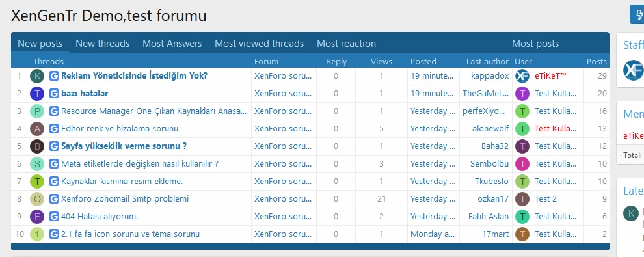The height and width of the screenshot is (257, 644).
Task: Click eTiKeT's XF avatar in Most posts
Action: tap(522, 76)
